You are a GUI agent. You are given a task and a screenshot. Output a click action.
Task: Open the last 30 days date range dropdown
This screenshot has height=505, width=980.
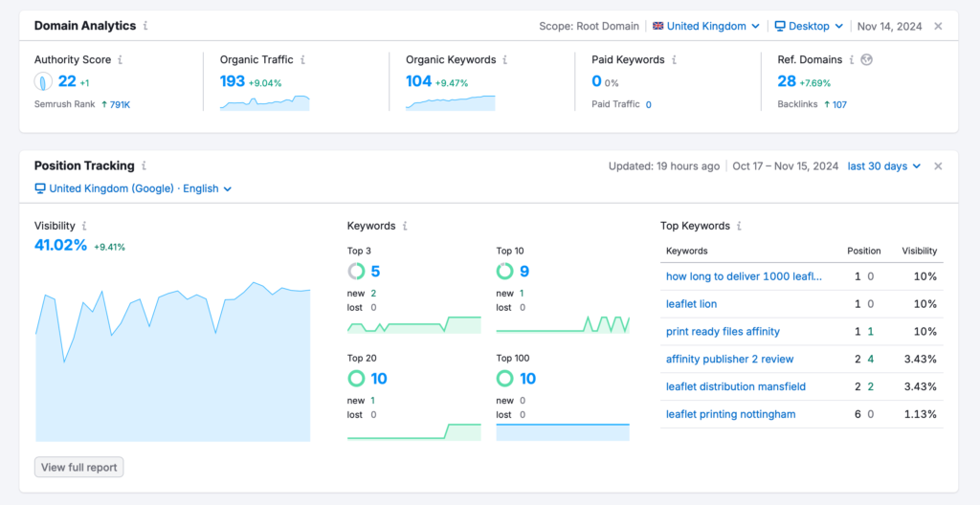[x=884, y=166]
